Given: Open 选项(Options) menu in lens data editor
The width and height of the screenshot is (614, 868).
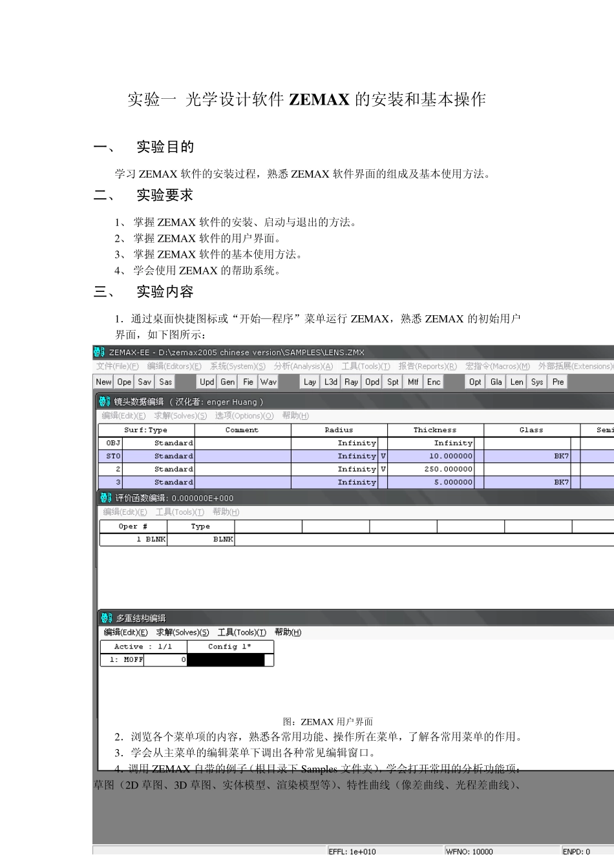Looking at the screenshot, I should (244, 416).
